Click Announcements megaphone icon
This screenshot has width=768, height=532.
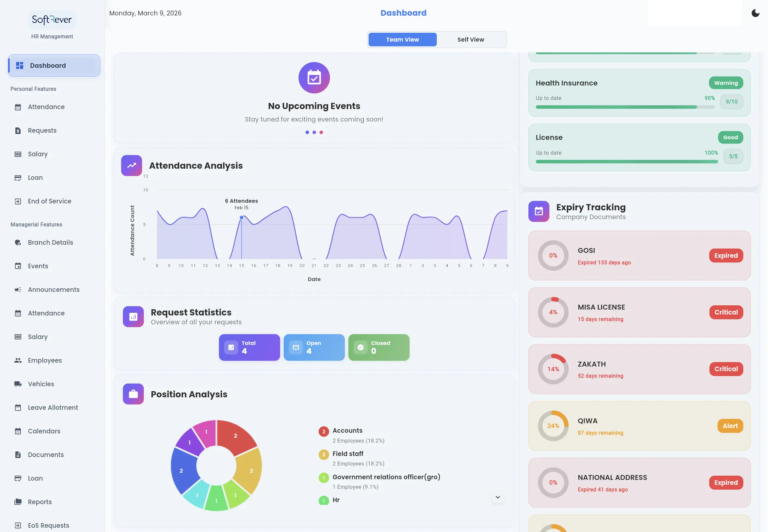click(x=18, y=290)
